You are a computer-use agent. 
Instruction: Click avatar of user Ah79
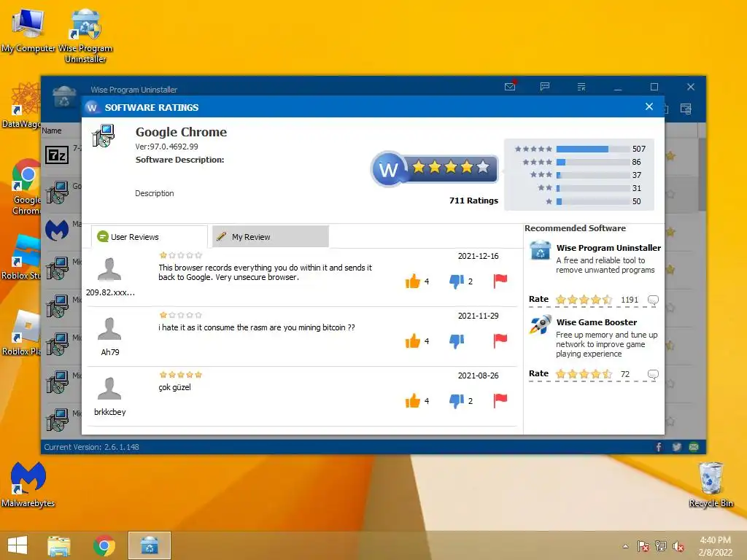click(109, 329)
